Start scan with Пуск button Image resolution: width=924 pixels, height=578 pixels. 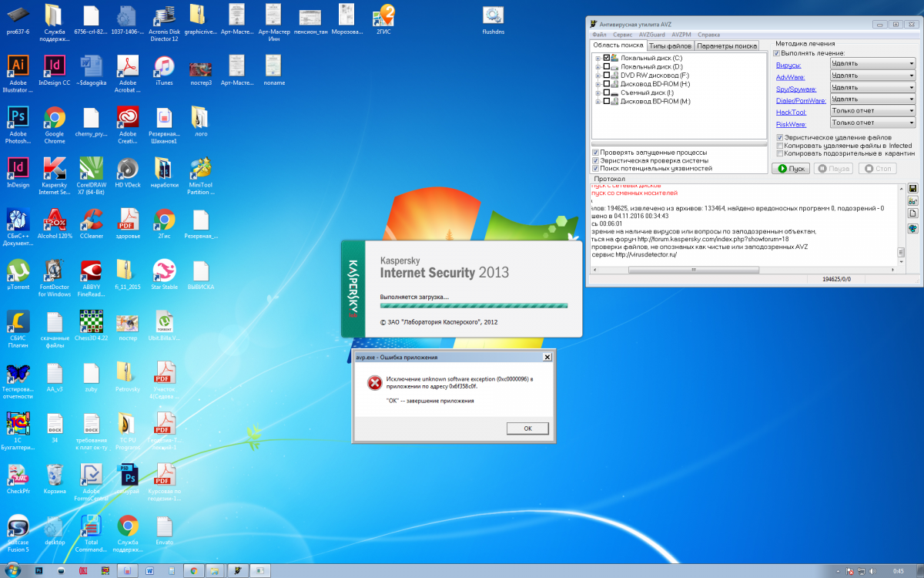point(791,168)
